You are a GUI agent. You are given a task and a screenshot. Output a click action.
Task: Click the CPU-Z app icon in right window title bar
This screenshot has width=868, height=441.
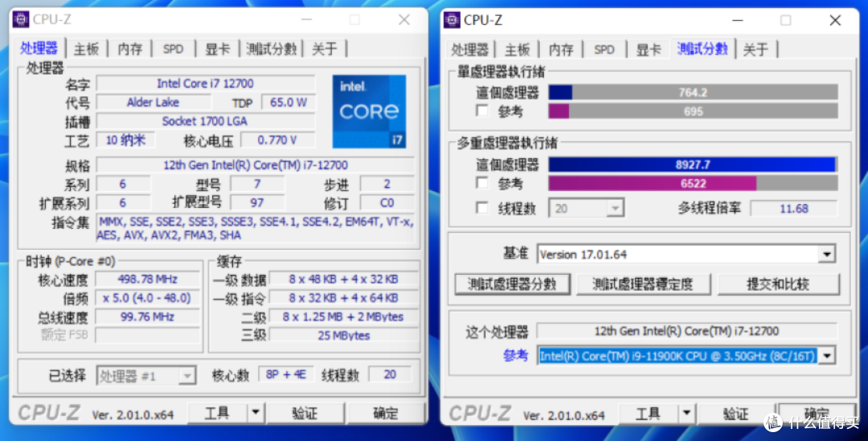click(452, 20)
